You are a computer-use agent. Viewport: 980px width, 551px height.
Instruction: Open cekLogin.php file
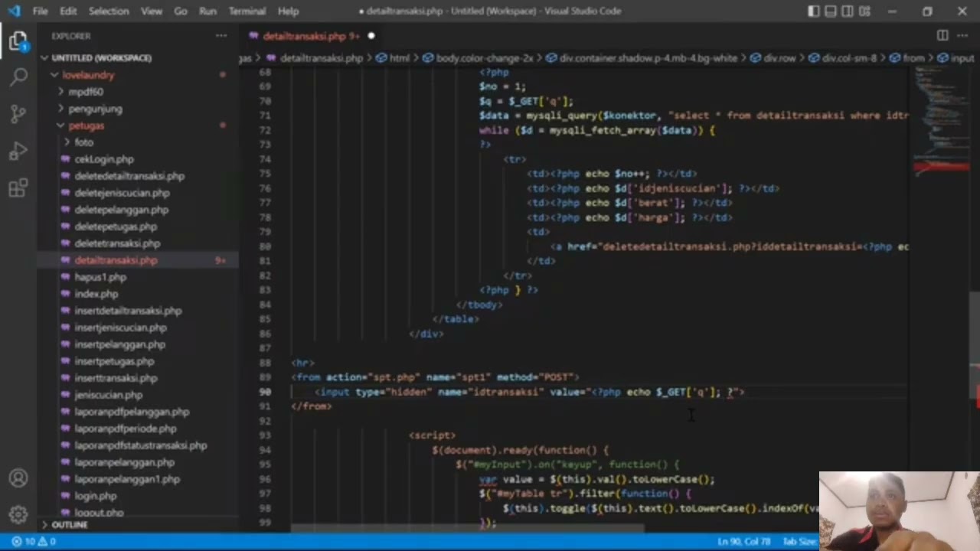pos(104,159)
